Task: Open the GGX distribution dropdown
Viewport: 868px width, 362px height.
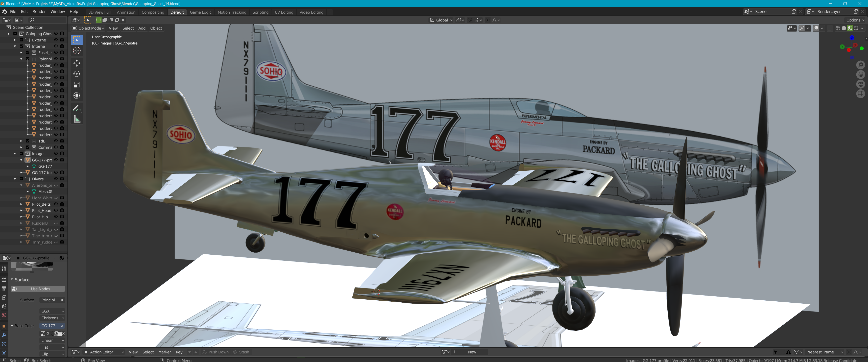Action: coord(52,311)
